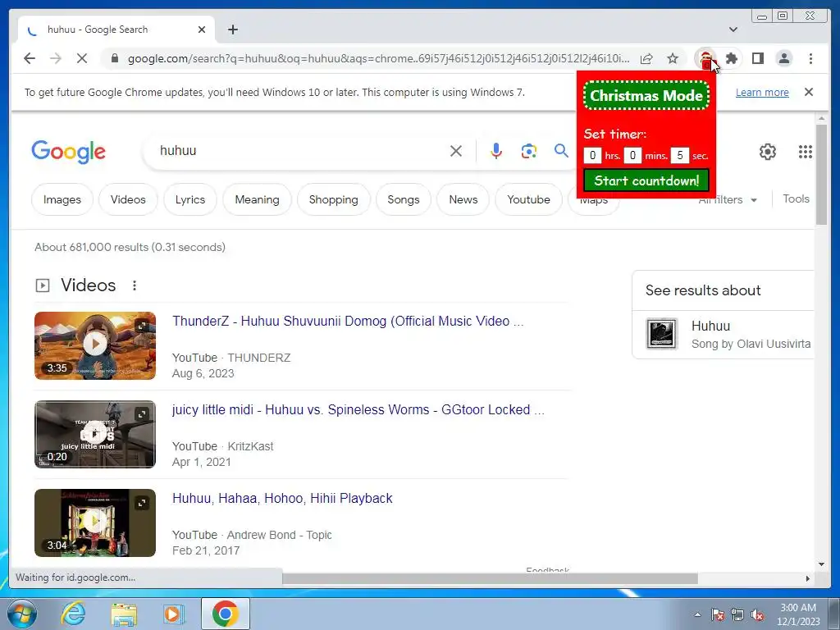The width and height of the screenshot is (840, 630).
Task: Open the ThunderZ Huhuu Shuvuunii Domog link
Action: (x=348, y=321)
